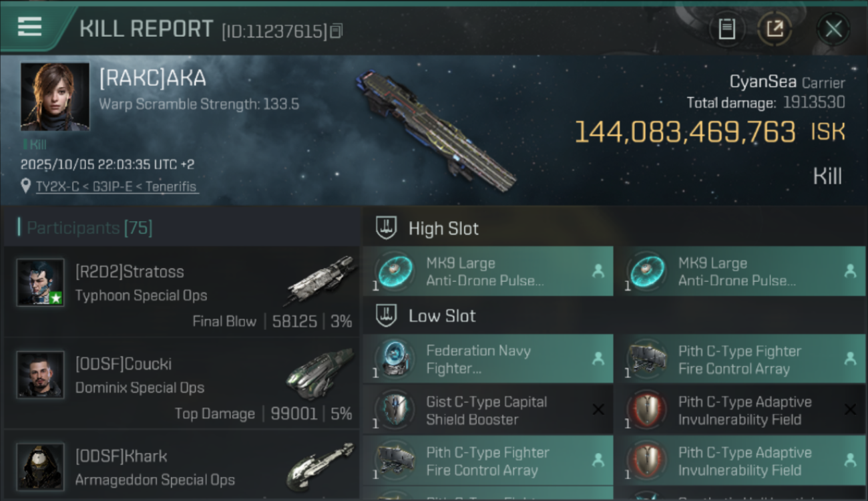Close the kill report window
868x501 pixels.
(833, 29)
